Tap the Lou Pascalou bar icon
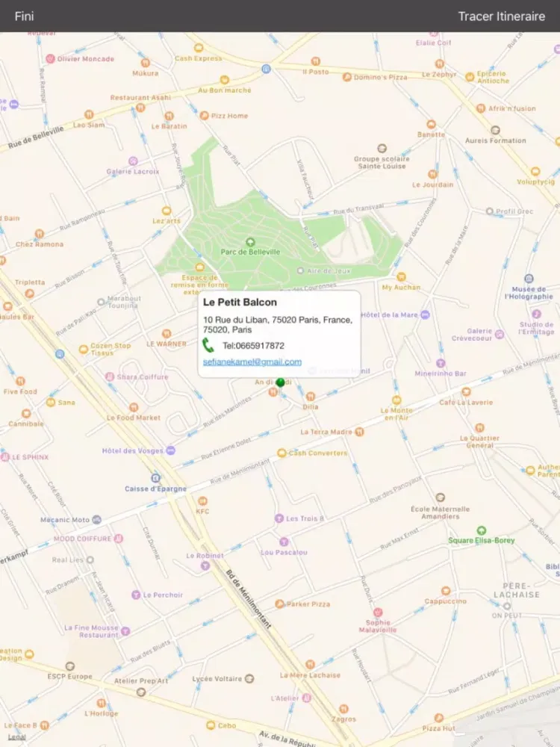 [284, 542]
